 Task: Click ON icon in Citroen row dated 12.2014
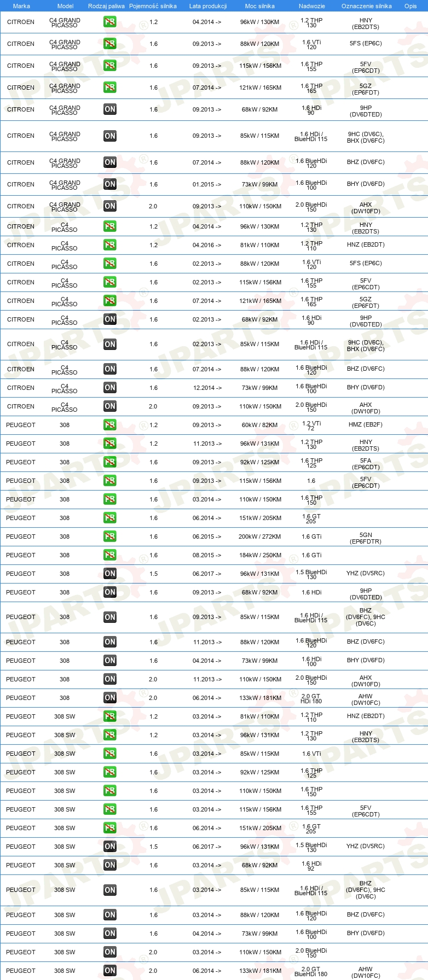pos(110,388)
